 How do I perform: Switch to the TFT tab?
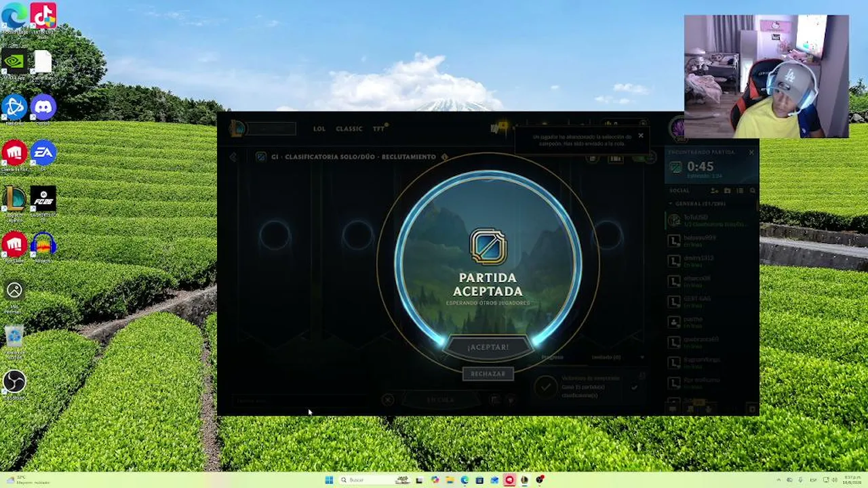coord(378,129)
